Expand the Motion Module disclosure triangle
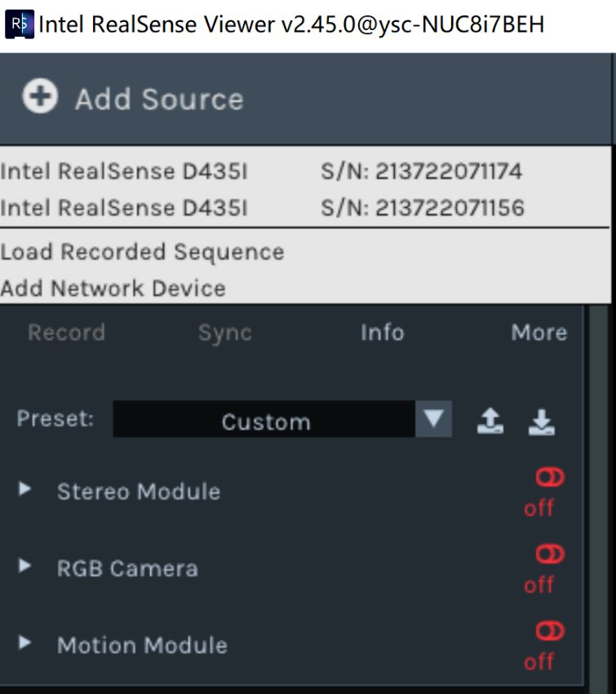This screenshot has width=616, height=694. [25, 643]
